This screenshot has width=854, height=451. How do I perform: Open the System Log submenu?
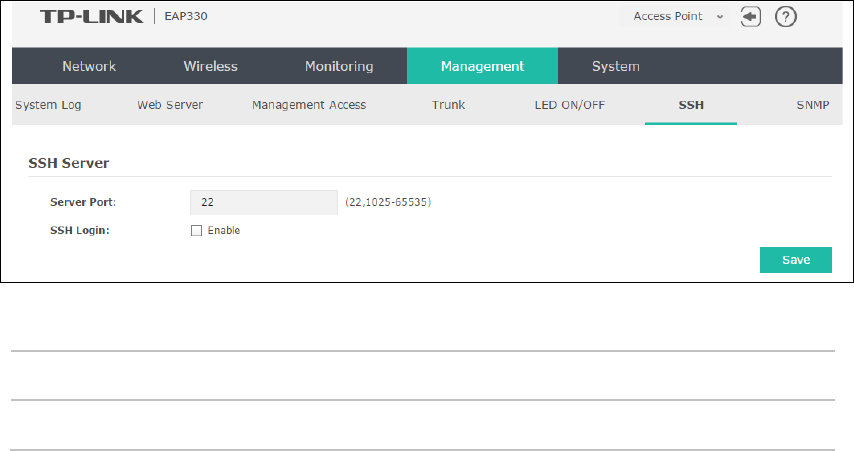[48, 105]
